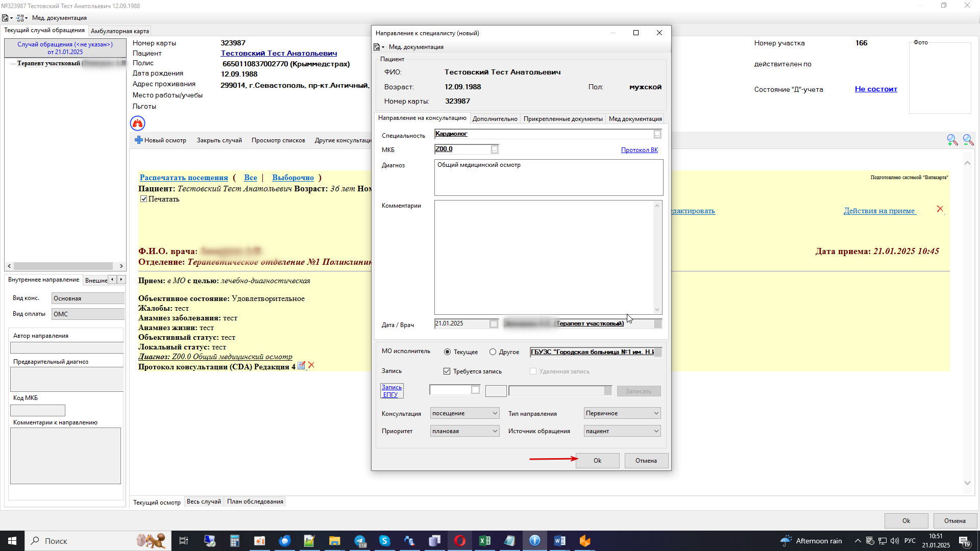980x551 pixels.
Task: Click Просмотр списков toolbar item
Action: (278, 140)
